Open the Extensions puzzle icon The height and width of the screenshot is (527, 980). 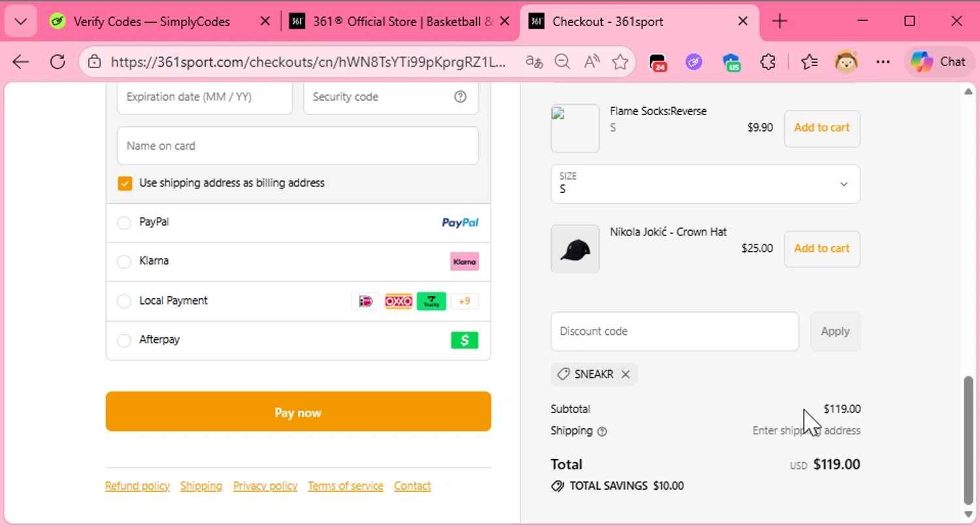coord(768,62)
